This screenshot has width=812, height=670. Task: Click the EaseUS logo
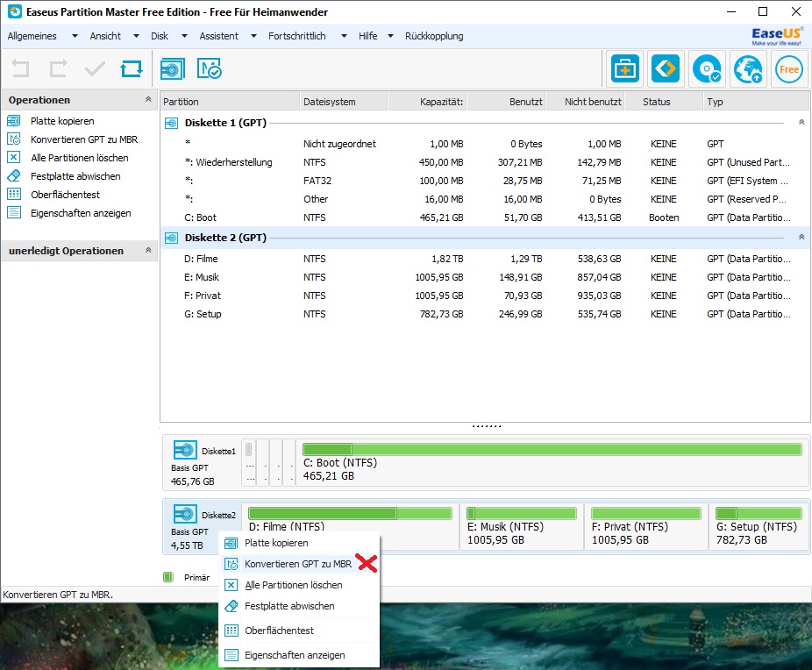[x=776, y=36]
